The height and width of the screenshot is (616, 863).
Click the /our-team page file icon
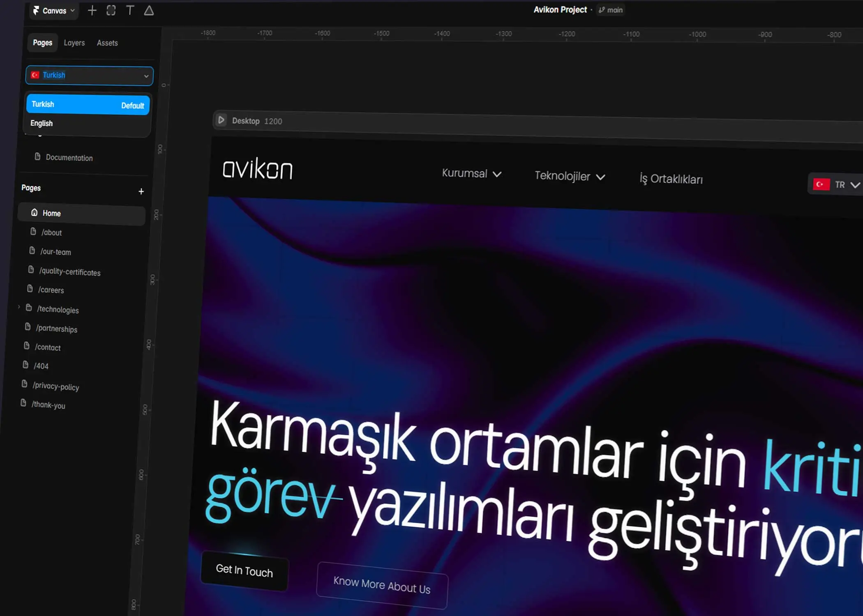tap(32, 251)
